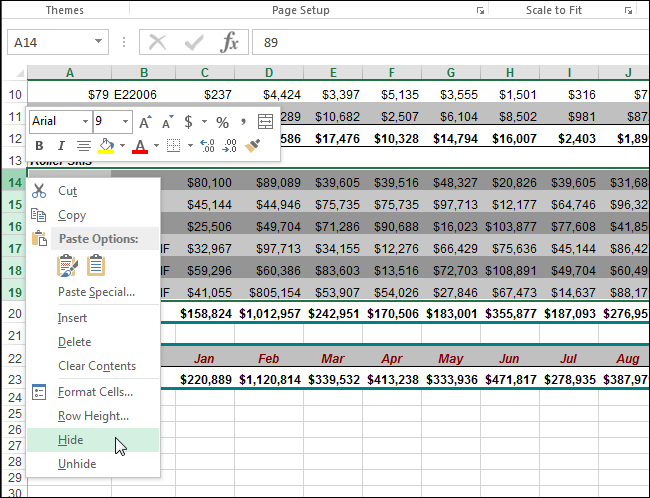Apply the red font color swatch

click(139, 146)
